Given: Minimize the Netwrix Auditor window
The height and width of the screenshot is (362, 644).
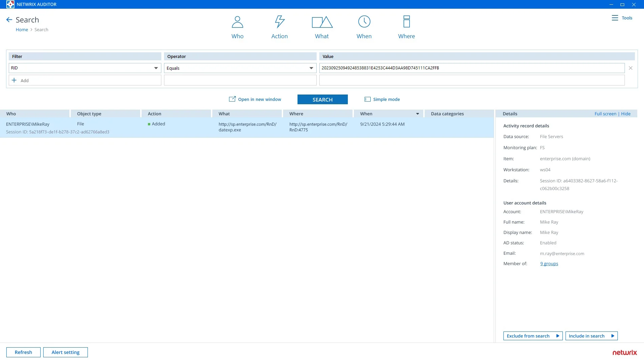Looking at the screenshot, I should (x=611, y=4).
